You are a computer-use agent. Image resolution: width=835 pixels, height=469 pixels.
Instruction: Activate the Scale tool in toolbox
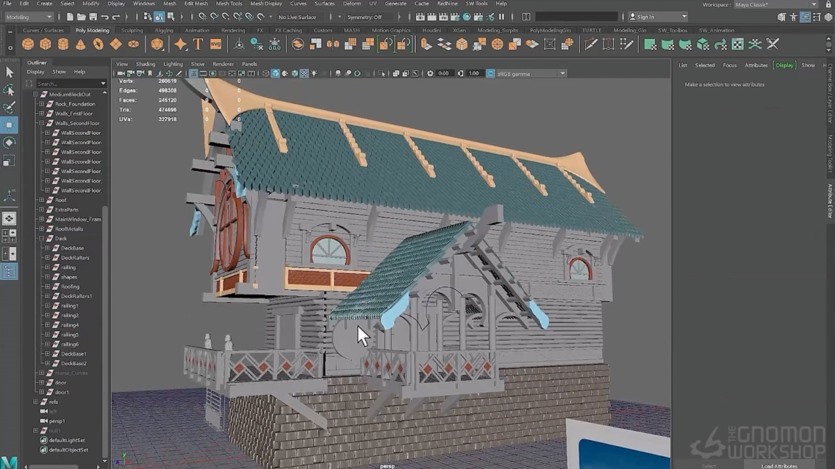click(9, 160)
